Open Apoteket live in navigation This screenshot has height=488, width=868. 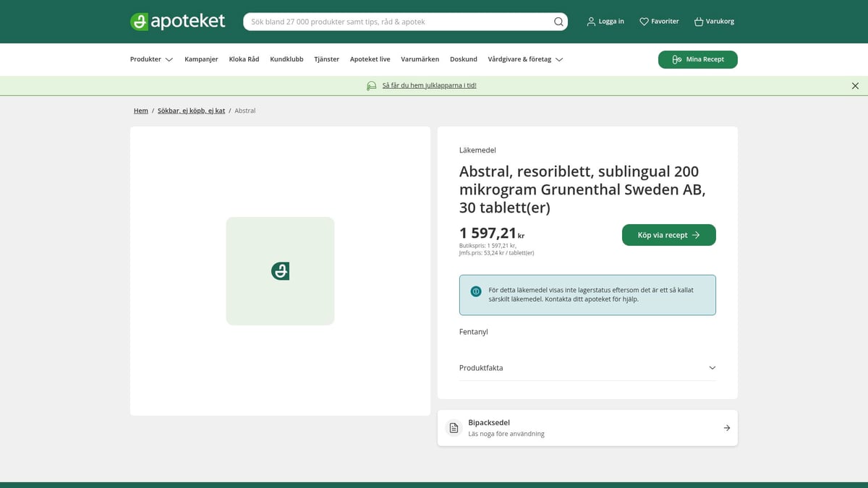pyautogui.click(x=370, y=59)
